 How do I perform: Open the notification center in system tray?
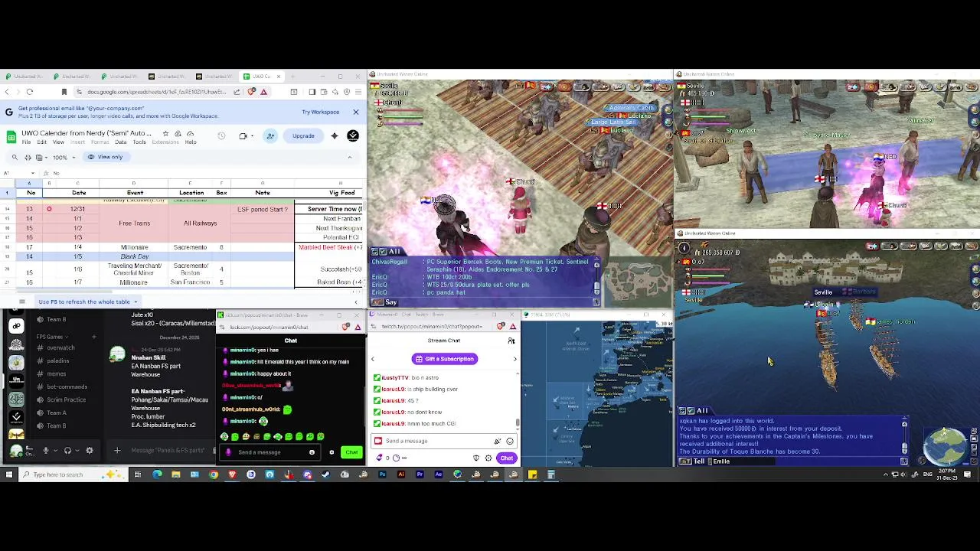point(969,474)
